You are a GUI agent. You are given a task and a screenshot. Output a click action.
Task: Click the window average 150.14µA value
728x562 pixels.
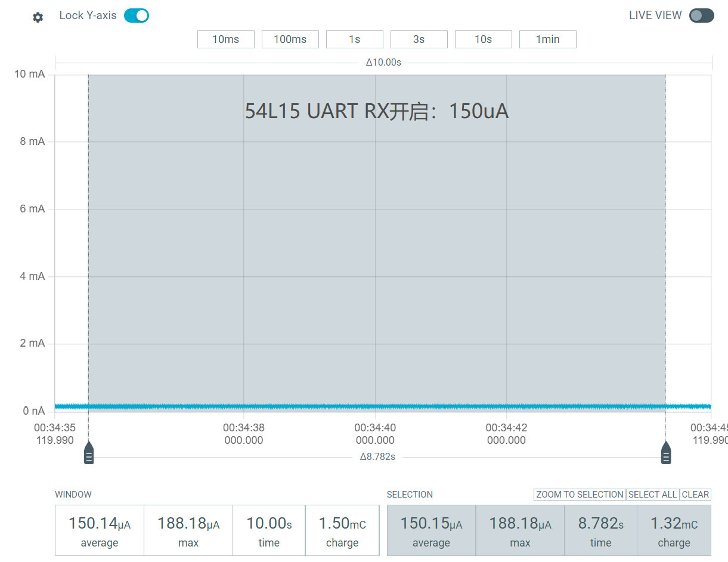coord(100,523)
